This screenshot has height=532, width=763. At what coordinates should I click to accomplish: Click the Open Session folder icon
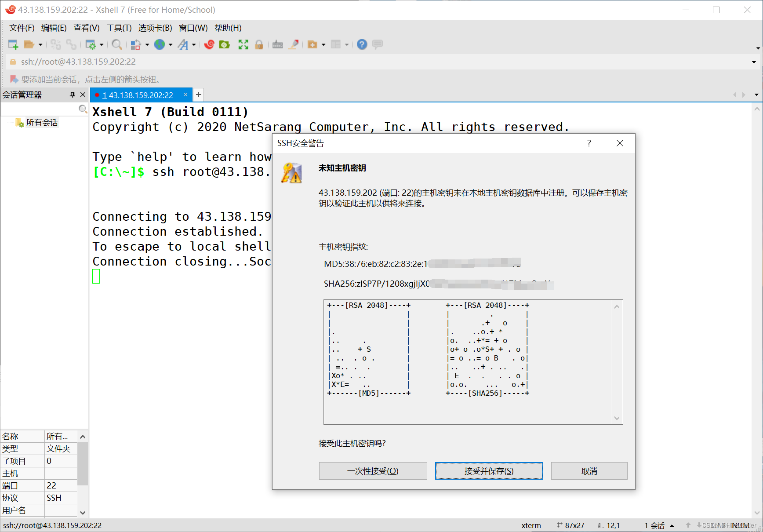pos(29,44)
